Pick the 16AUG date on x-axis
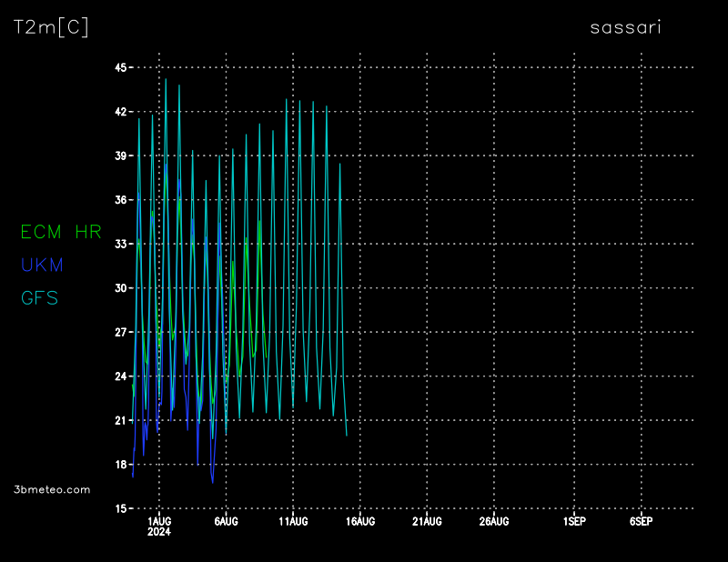The height and width of the screenshot is (562, 728). point(360,521)
